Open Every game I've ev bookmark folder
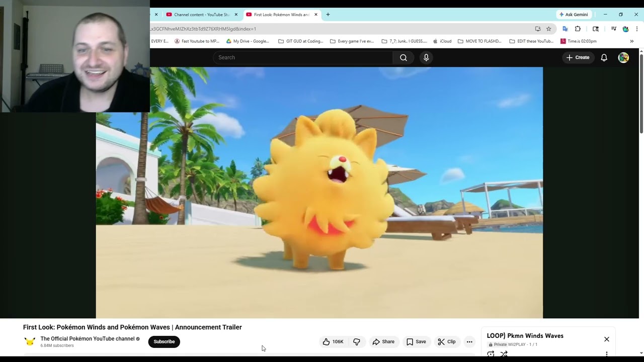This screenshot has width=644, height=362. click(352, 41)
